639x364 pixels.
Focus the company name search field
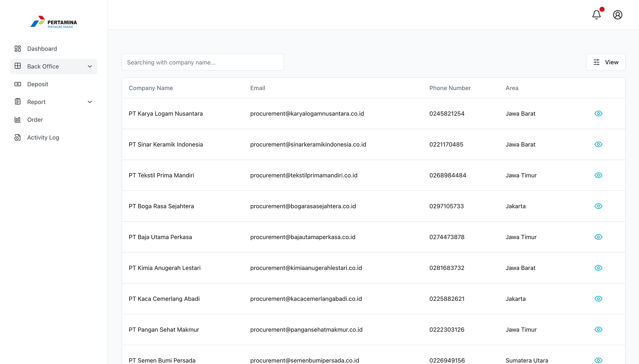(202, 62)
